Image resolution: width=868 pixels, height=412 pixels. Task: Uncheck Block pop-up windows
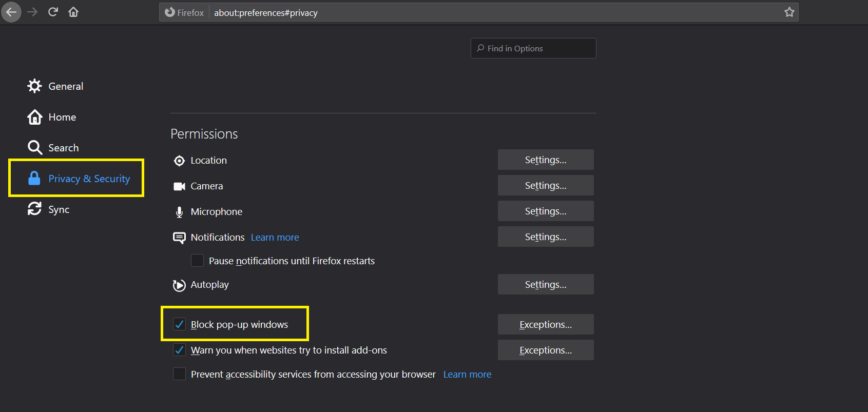point(179,324)
